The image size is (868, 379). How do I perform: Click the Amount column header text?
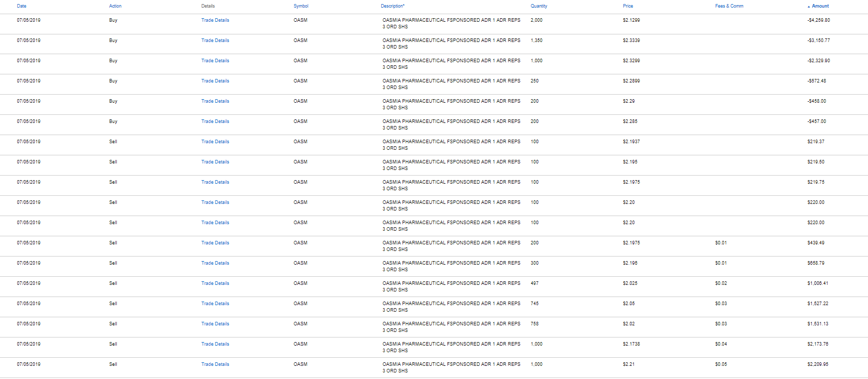(820, 6)
